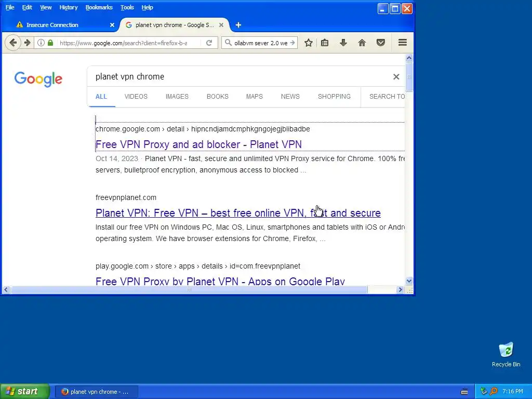Click the vertical scrollbar up arrow
Image resolution: width=532 pixels, height=399 pixels.
[409, 58]
